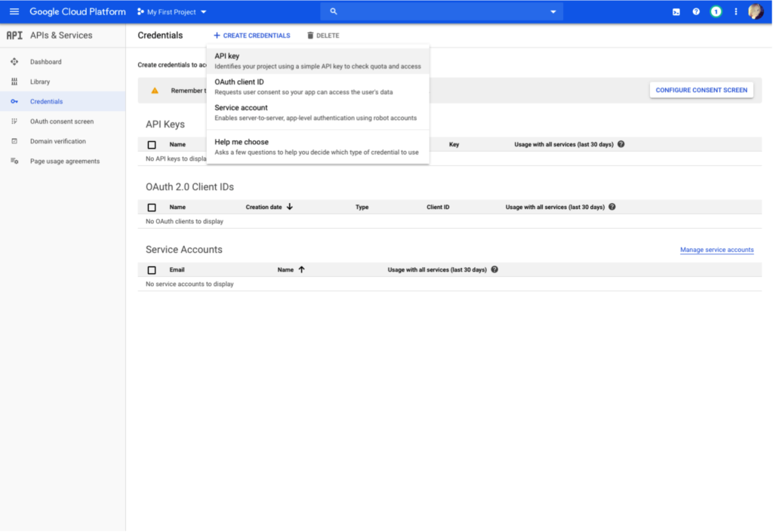Sort service accounts by Name arrow
This screenshot has height=532, width=773.
pyautogui.click(x=302, y=269)
